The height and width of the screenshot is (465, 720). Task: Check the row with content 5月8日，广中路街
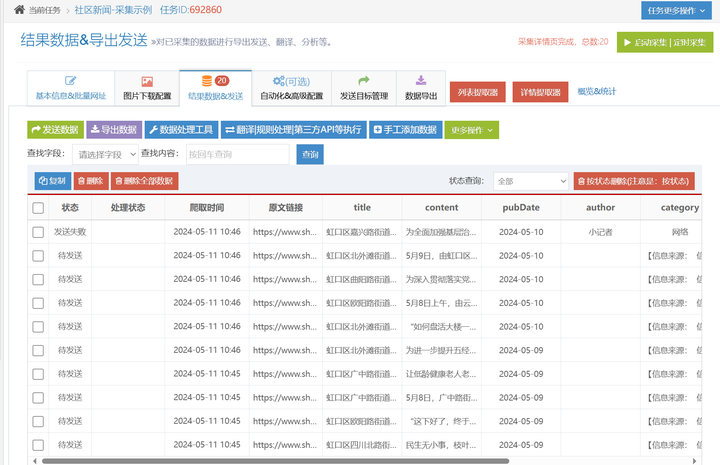tap(38, 398)
